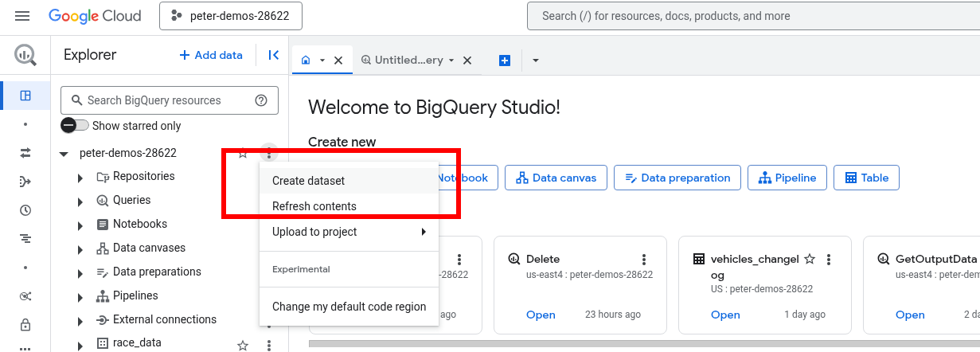This screenshot has width=980, height=352.
Task: Collapse the peter-demos-28622 project tree
Action: point(64,153)
